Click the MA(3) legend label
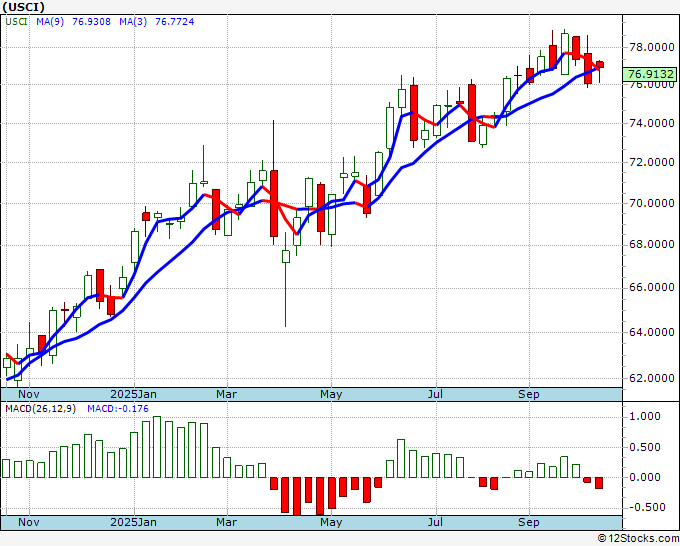The height and width of the screenshot is (546, 680). [133, 22]
